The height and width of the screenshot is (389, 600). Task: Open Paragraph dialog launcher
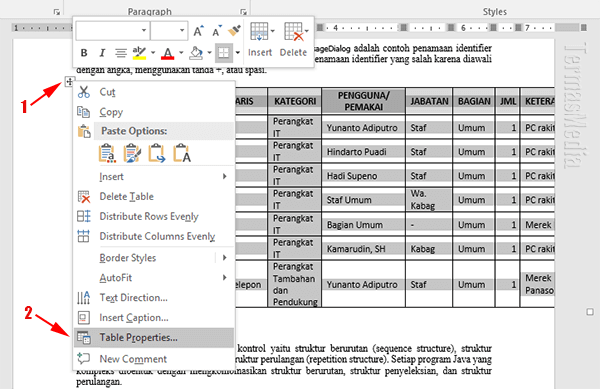[243, 12]
